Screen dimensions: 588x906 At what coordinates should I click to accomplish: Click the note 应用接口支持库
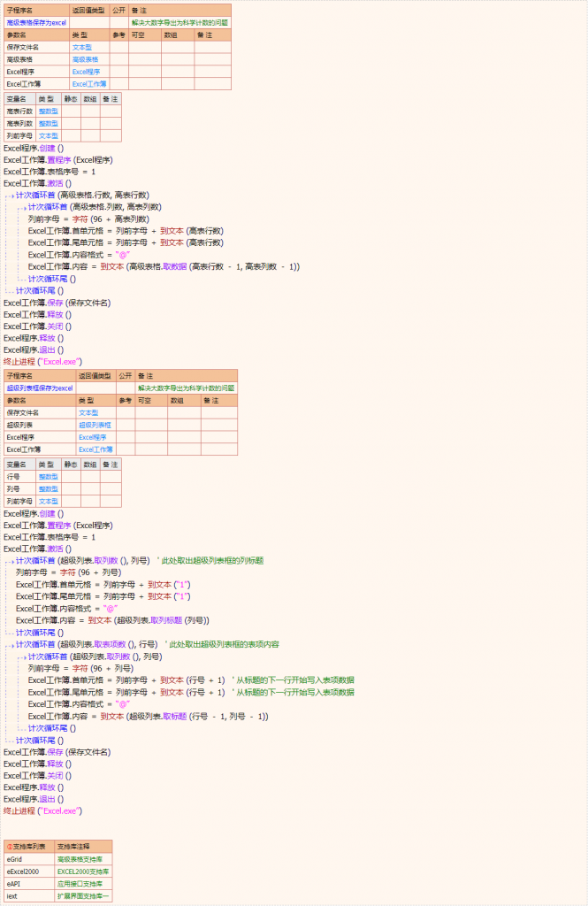(x=80, y=884)
